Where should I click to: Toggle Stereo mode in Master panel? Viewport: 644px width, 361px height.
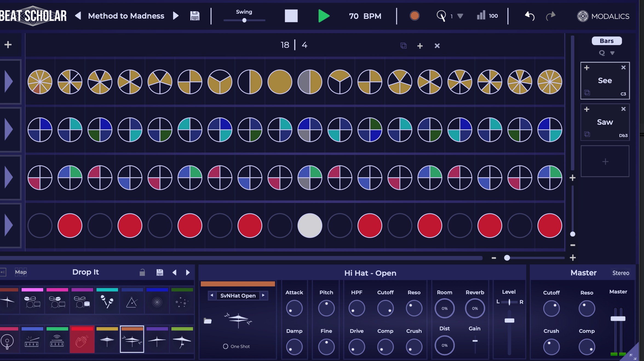coord(620,273)
